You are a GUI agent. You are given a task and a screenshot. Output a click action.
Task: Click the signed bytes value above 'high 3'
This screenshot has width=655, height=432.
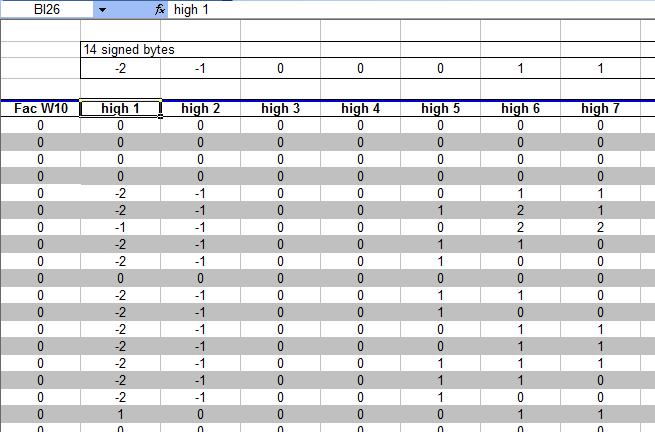click(280, 68)
